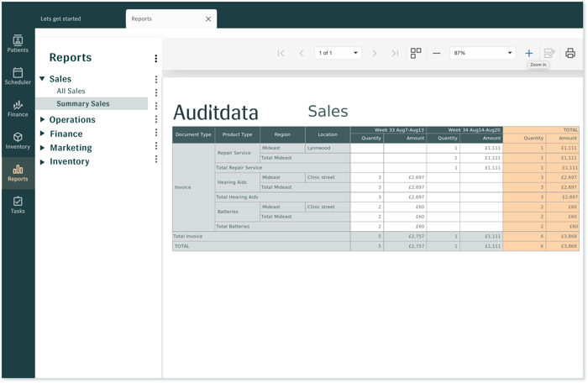The image size is (588, 383).
Task: Open the All Sales report
Action: coord(71,91)
